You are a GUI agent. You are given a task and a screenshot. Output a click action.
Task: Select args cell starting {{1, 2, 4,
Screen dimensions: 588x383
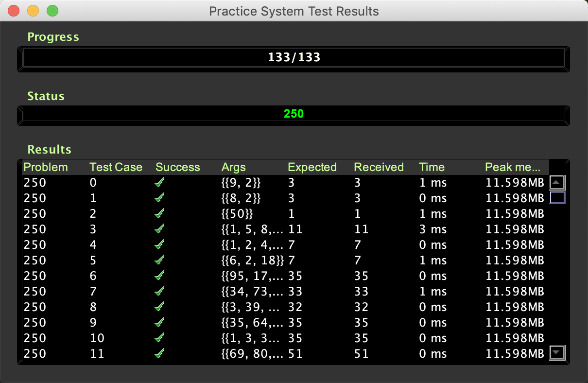tap(253, 245)
